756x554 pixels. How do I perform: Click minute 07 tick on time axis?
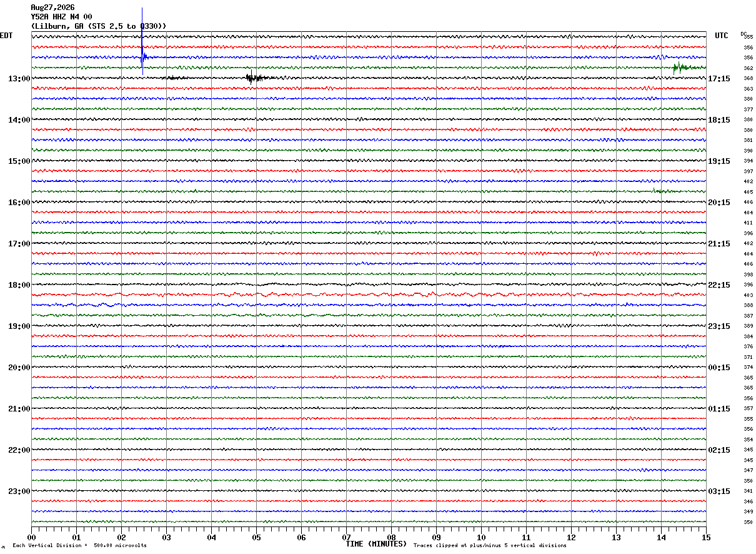[346, 537]
